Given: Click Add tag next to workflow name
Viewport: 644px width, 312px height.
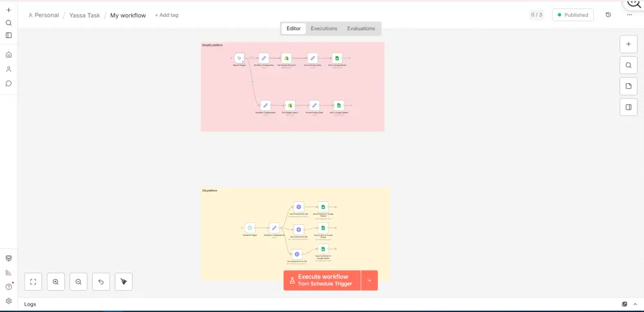Looking at the screenshot, I should pyautogui.click(x=166, y=15).
